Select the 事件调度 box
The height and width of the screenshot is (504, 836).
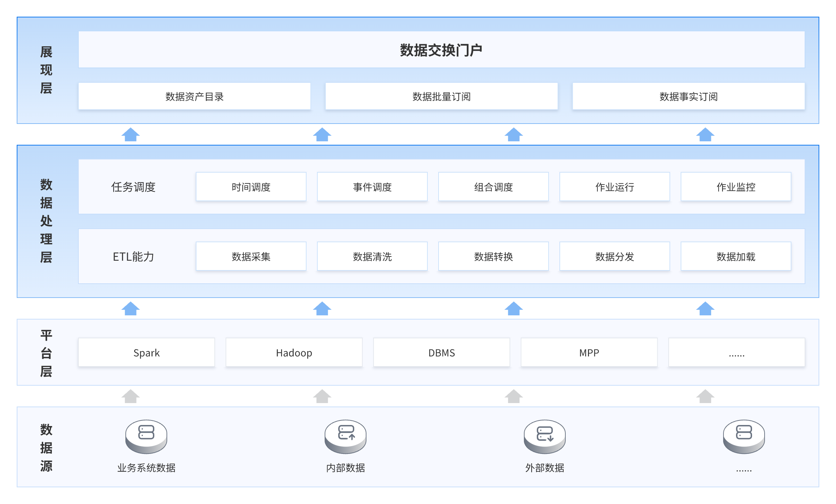tap(372, 187)
